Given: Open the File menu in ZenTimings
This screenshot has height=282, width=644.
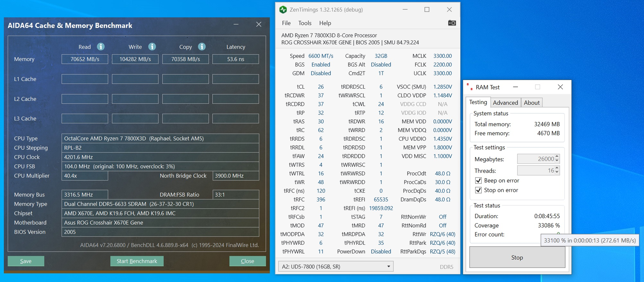Looking at the screenshot, I should click(x=286, y=23).
